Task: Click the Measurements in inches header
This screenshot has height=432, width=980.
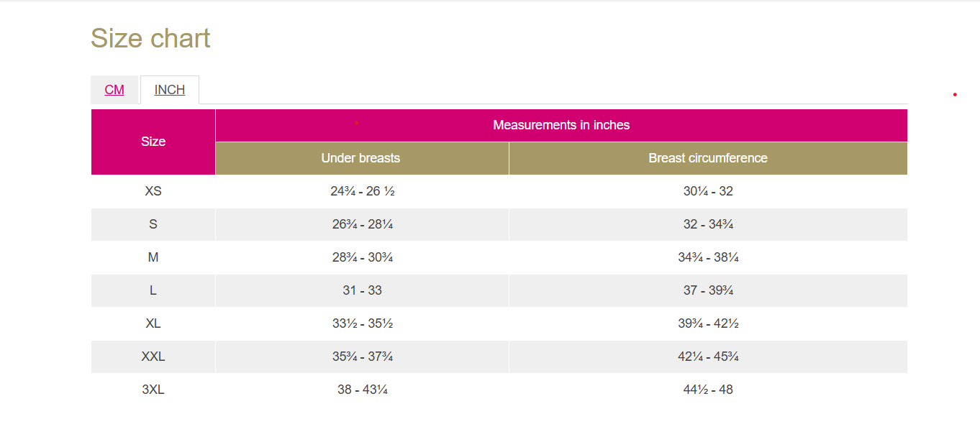Action: (x=561, y=125)
